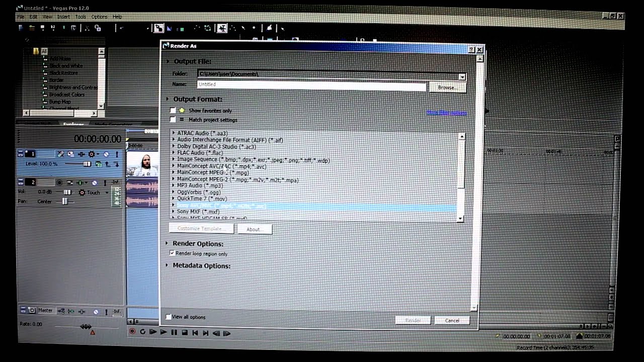Click the Undo arrow toolbar icon
Screen dimensions: 644x362
point(121,28)
